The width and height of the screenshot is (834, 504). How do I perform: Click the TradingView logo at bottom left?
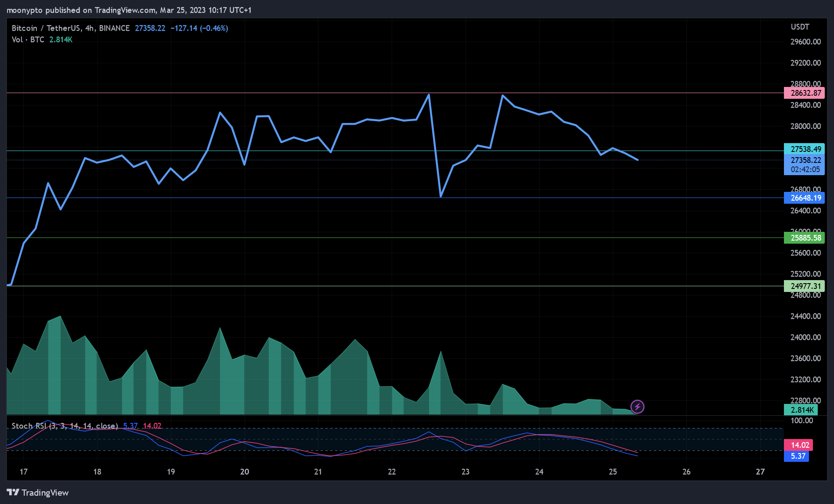pyautogui.click(x=38, y=493)
